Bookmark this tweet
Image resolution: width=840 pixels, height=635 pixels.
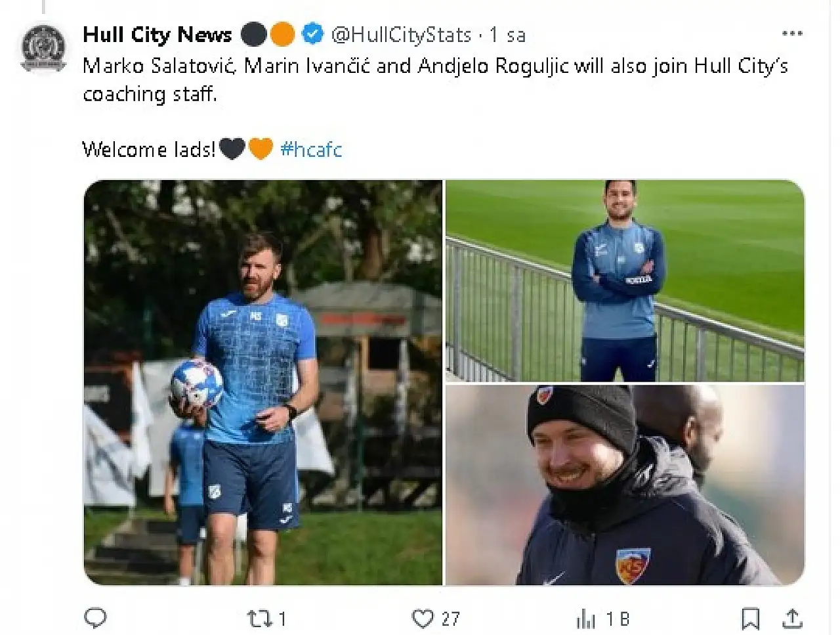(751, 619)
